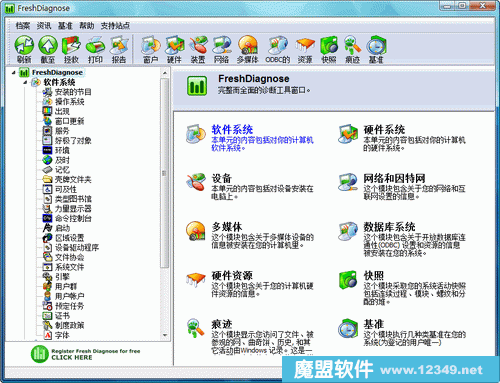Click the 基准 clock module icon in main panel
This screenshot has height=383, width=500.
coord(348,328)
